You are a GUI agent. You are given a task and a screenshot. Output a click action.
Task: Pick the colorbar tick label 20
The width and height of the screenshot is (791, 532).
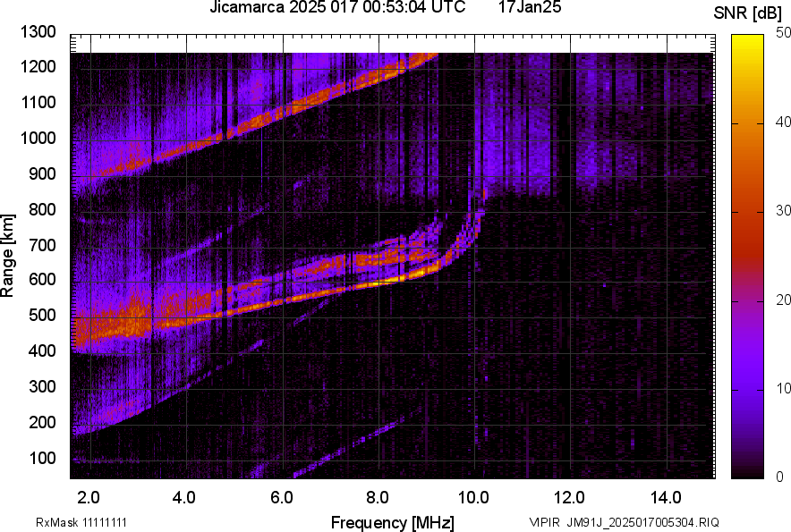coord(784,300)
